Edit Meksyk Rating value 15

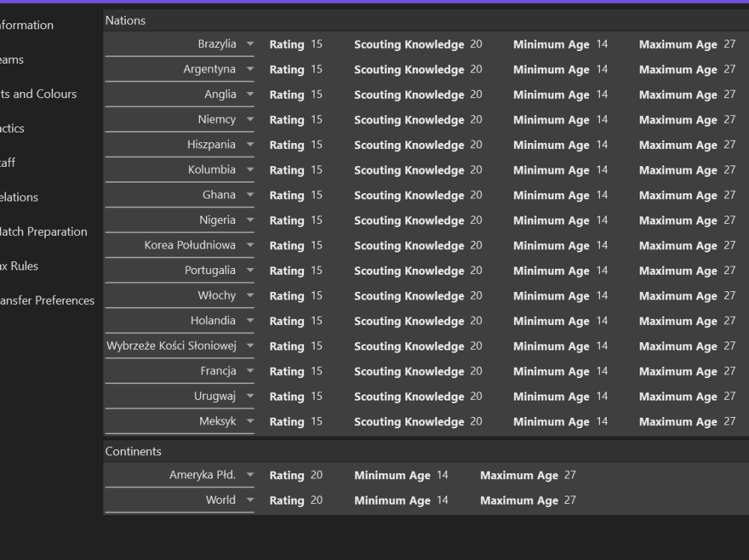point(317,421)
